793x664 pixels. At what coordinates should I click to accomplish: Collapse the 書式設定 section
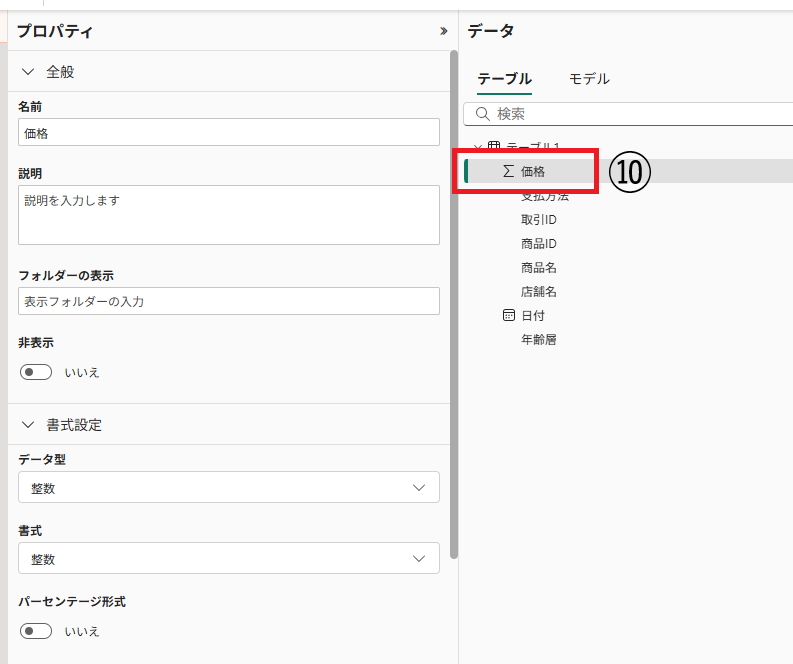(27, 425)
